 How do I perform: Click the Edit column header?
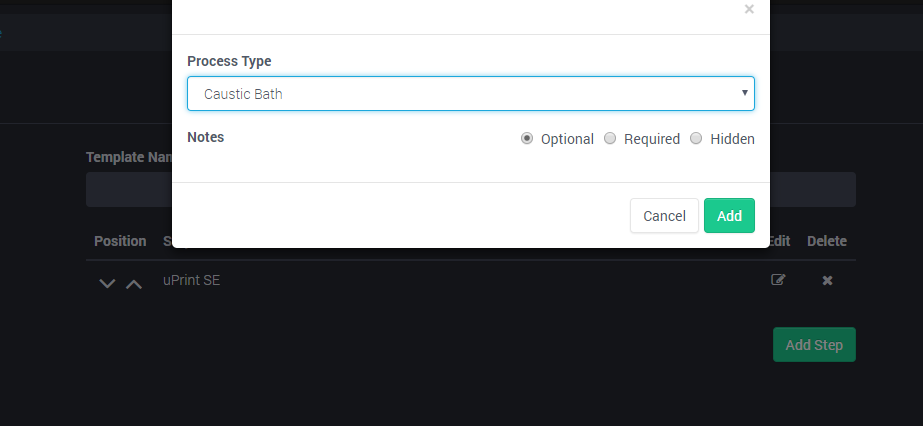pyautogui.click(x=779, y=241)
